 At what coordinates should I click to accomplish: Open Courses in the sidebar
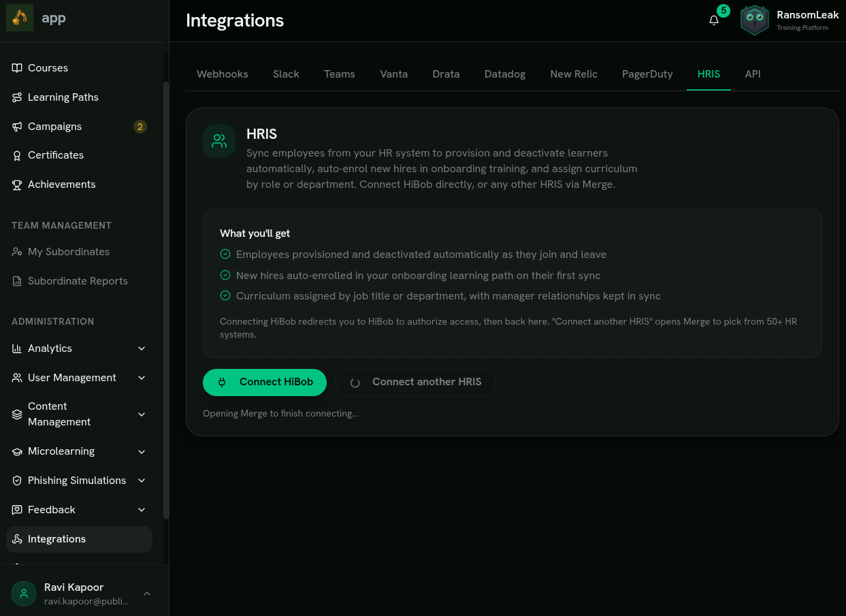pos(79,68)
